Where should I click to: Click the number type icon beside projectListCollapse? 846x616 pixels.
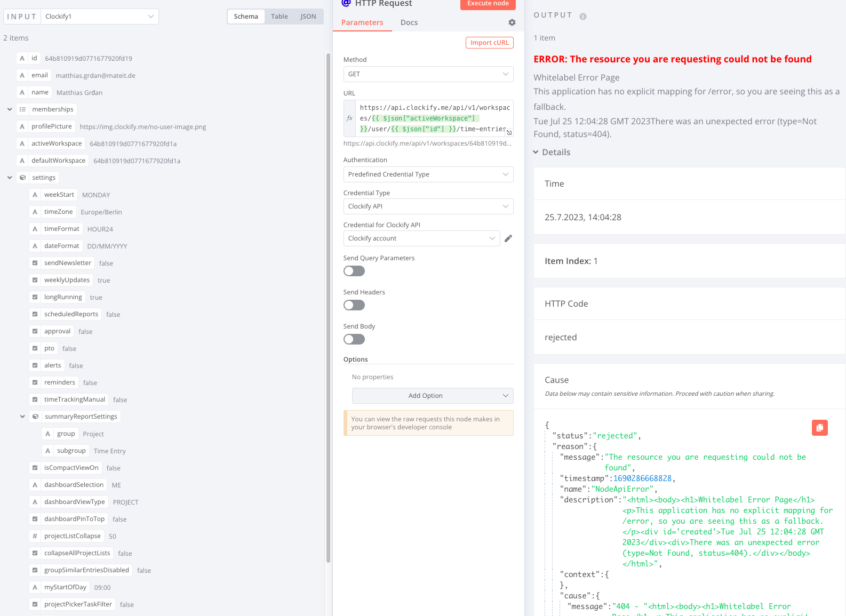click(x=35, y=536)
